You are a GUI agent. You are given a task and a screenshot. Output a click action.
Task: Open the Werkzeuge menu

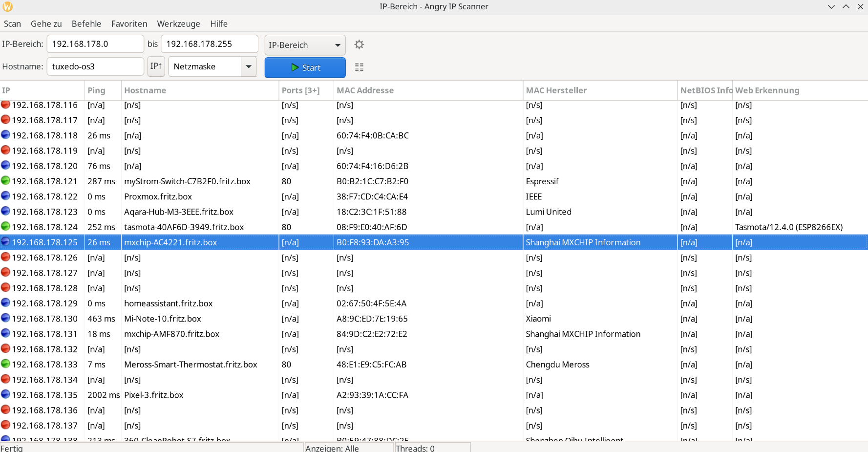[x=178, y=23]
